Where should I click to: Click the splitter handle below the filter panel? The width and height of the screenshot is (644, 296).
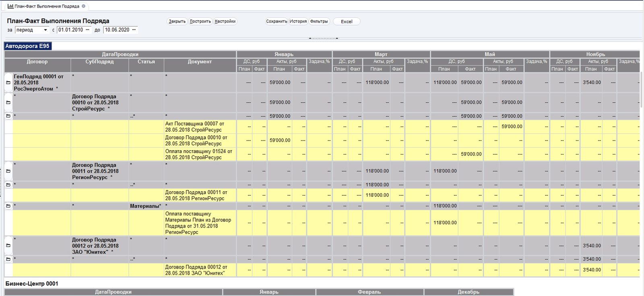[323, 38]
